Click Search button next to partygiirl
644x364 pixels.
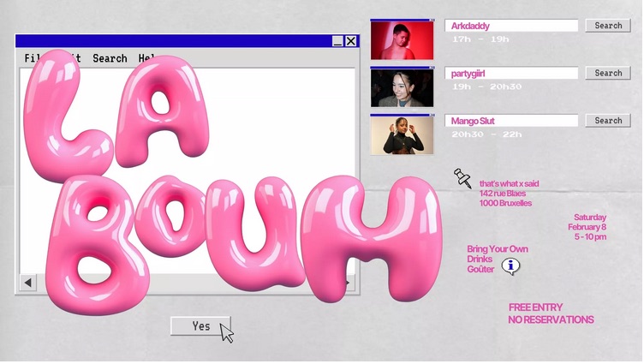(x=608, y=73)
